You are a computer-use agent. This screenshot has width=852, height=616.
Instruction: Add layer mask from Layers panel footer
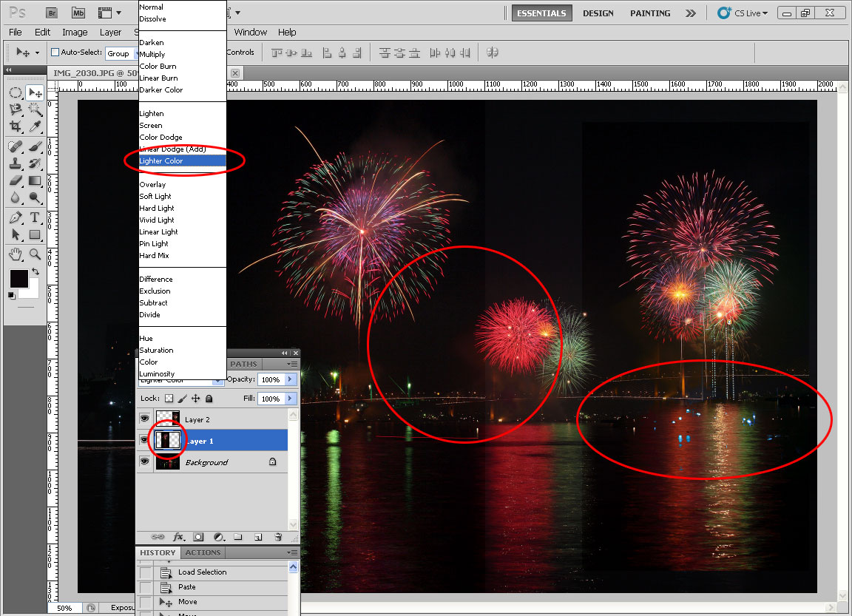(x=198, y=537)
